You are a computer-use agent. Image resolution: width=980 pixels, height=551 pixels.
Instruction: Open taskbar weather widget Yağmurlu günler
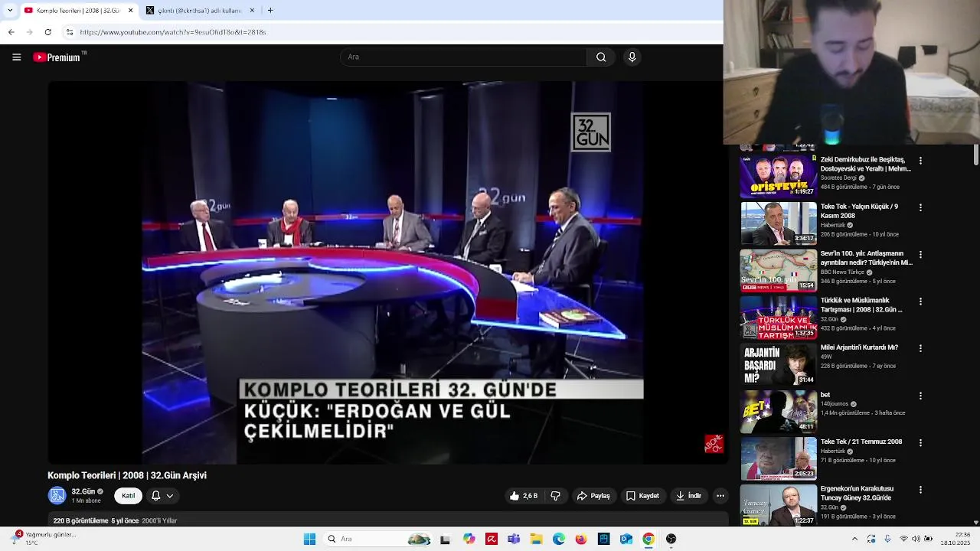coord(44,539)
